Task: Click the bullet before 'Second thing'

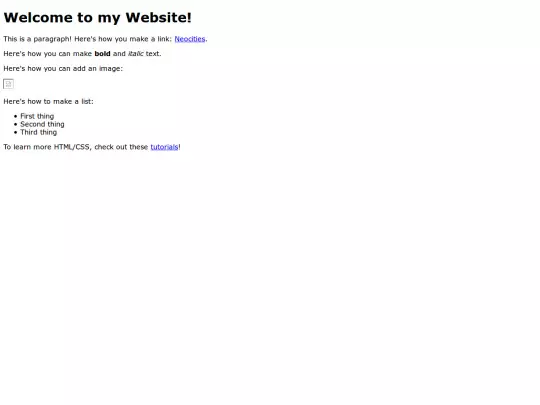Action: click(x=15, y=124)
